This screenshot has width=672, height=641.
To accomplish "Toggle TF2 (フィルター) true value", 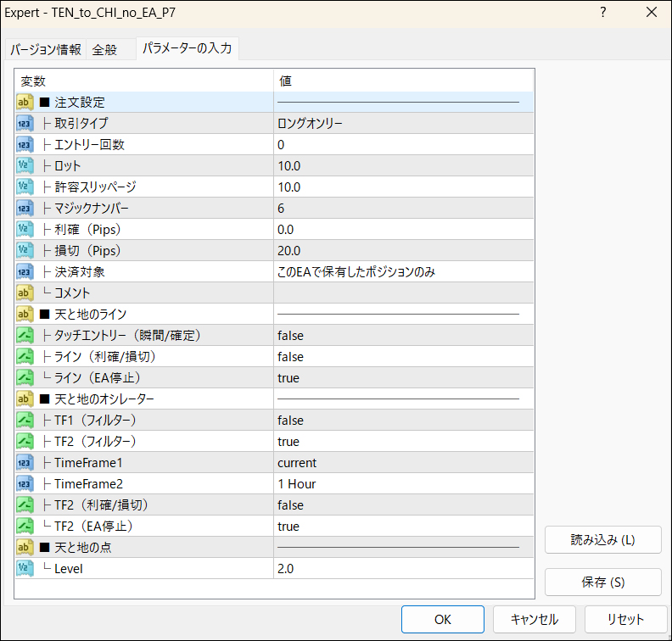I will [403, 442].
